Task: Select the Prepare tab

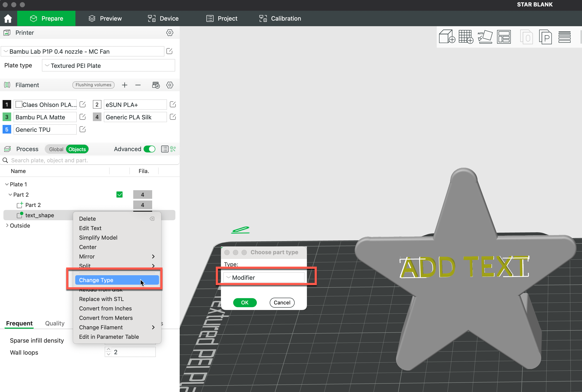Action: [46, 18]
